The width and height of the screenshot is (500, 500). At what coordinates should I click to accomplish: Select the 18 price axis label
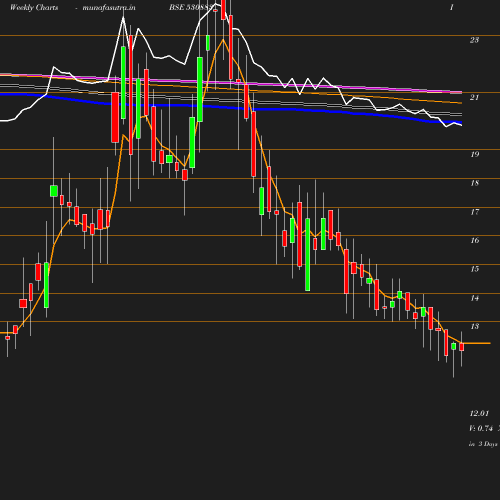(475, 183)
